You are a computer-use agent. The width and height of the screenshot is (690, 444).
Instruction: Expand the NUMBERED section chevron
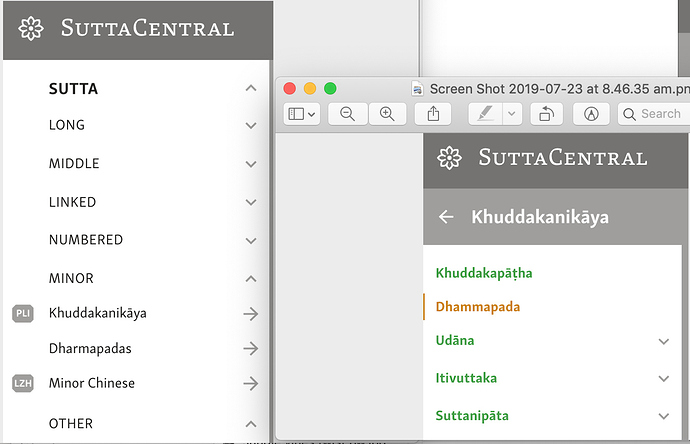(x=251, y=241)
